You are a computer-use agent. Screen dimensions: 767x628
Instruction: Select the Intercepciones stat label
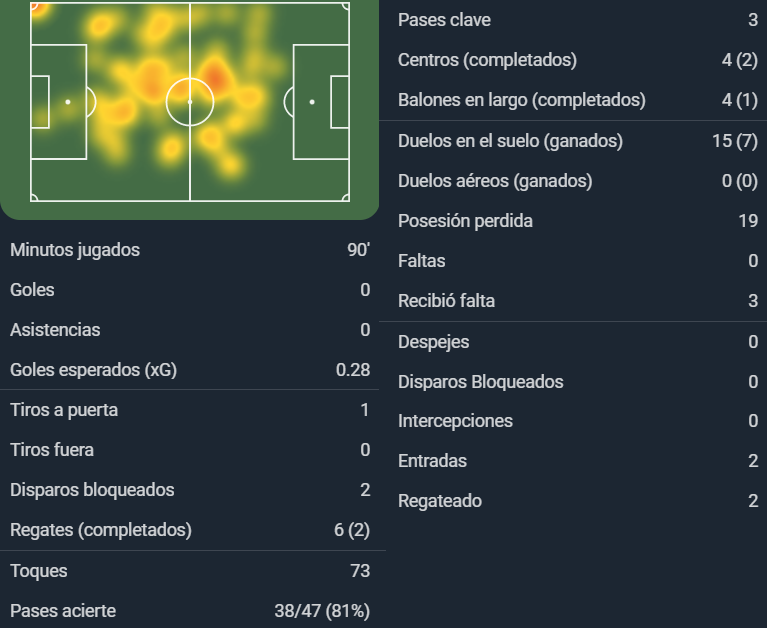(x=455, y=421)
